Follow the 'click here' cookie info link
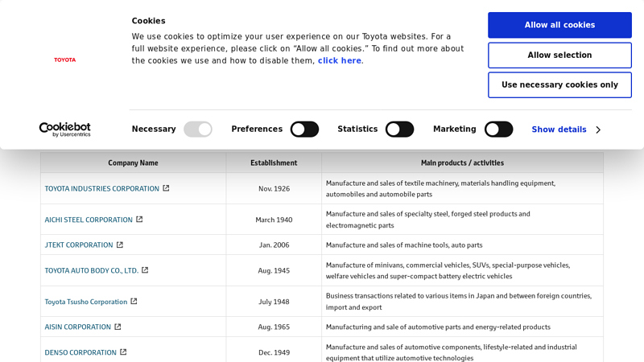The image size is (644, 362). pos(339,61)
